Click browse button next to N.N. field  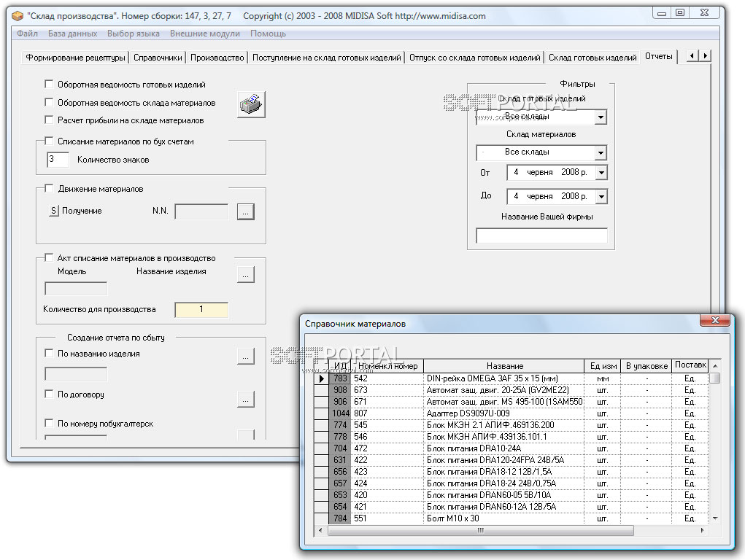pos(246,212)
